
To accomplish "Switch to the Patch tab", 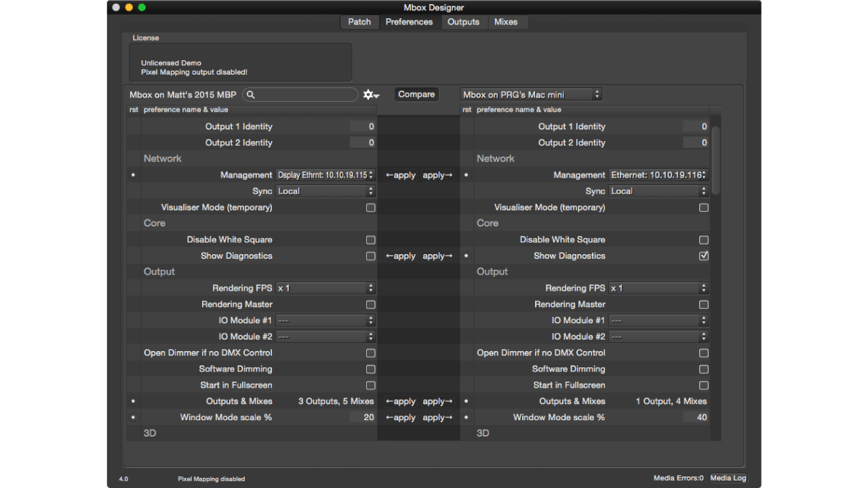I will pos(359,22).
